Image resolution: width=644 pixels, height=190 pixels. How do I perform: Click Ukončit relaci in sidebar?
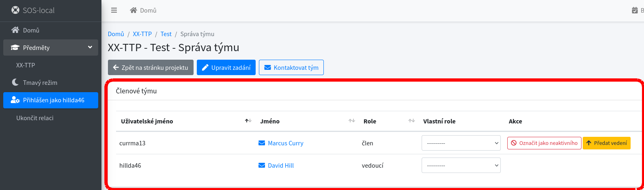click(35, 118)
